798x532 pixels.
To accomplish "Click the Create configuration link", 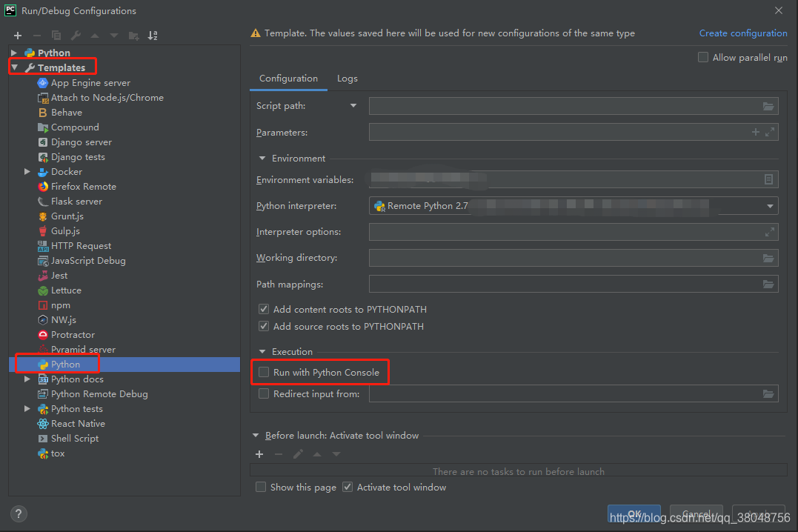I will click(743, 33).
